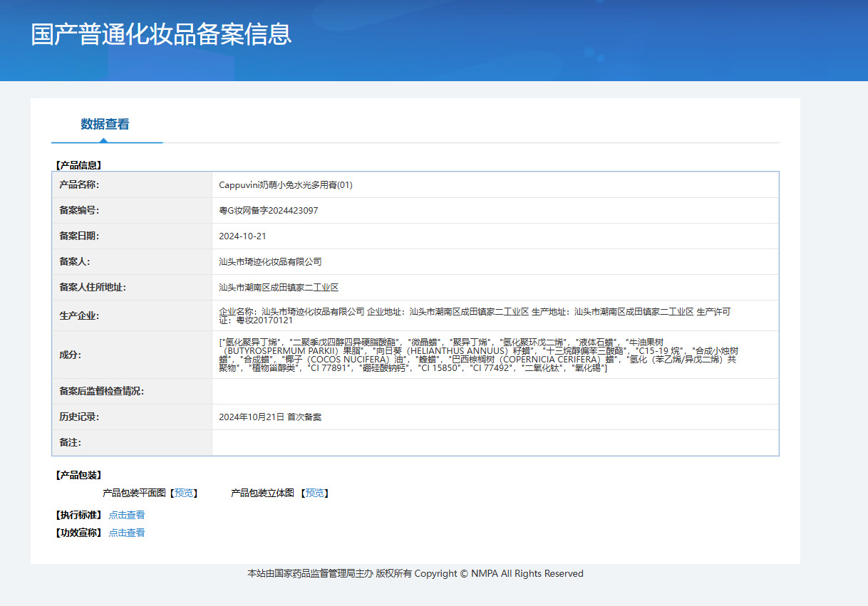Image resolution: width=868 pixels, height=606 pixels.
Task: Click history entry 2024年10月21日 首次备案
Action: click(270, 417)
